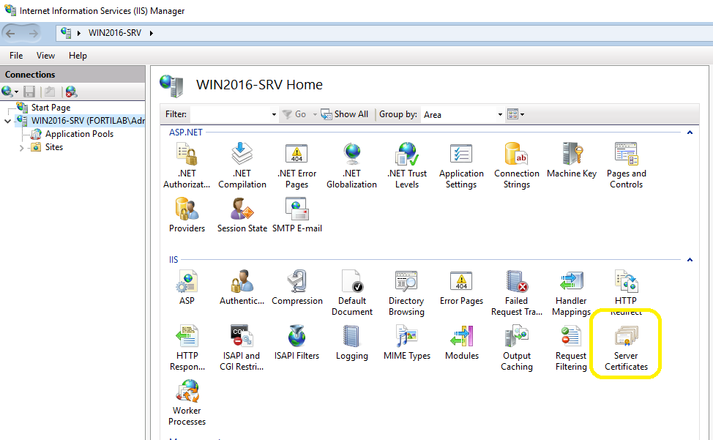Collapse the ASP.NET group section
The height and width of the screenshot is (440, 713).
coord(689,133)
